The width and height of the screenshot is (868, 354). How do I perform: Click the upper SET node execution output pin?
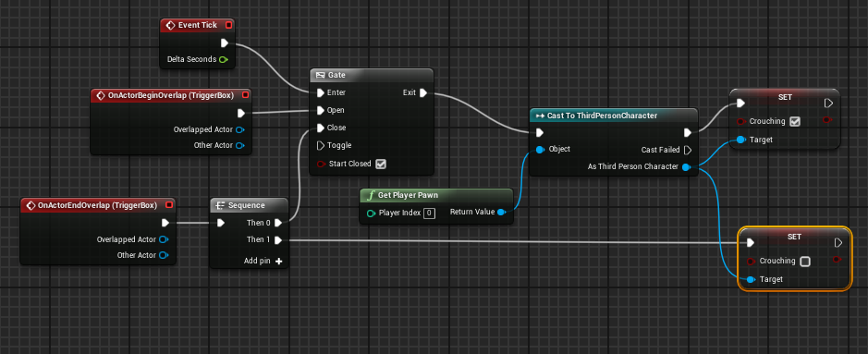pyautogui.click(x=828, y=104)
